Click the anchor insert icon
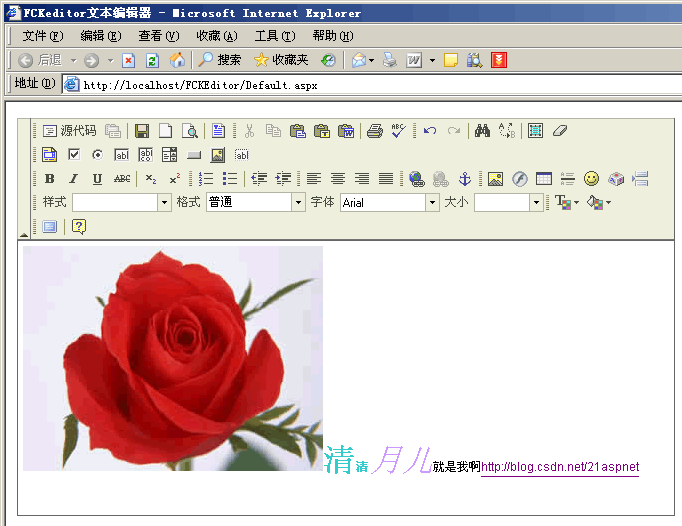682x526 pixels. (465, 179)
